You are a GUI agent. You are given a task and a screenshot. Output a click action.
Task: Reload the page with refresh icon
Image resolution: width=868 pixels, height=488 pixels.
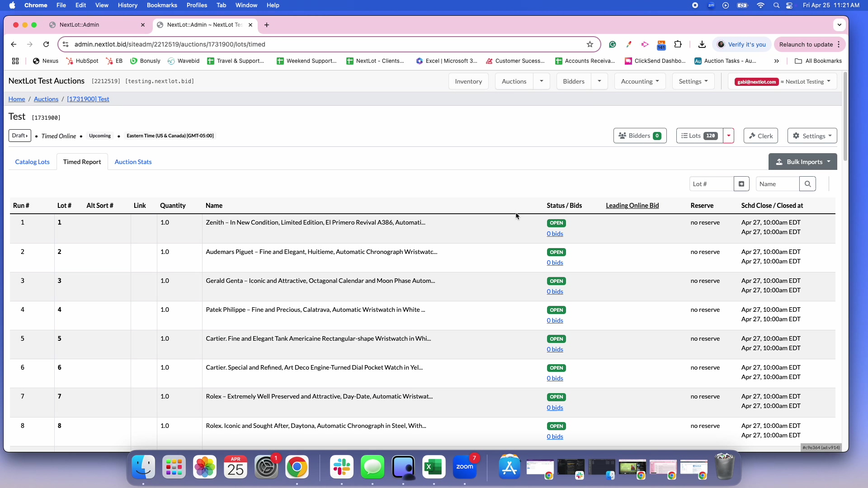click(x=46, y=44)
